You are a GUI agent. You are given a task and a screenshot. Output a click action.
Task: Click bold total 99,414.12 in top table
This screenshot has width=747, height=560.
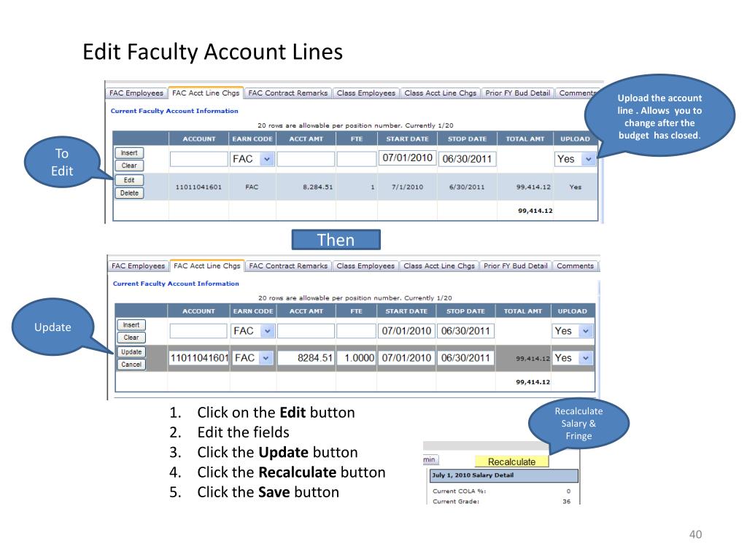pos(535,211)
